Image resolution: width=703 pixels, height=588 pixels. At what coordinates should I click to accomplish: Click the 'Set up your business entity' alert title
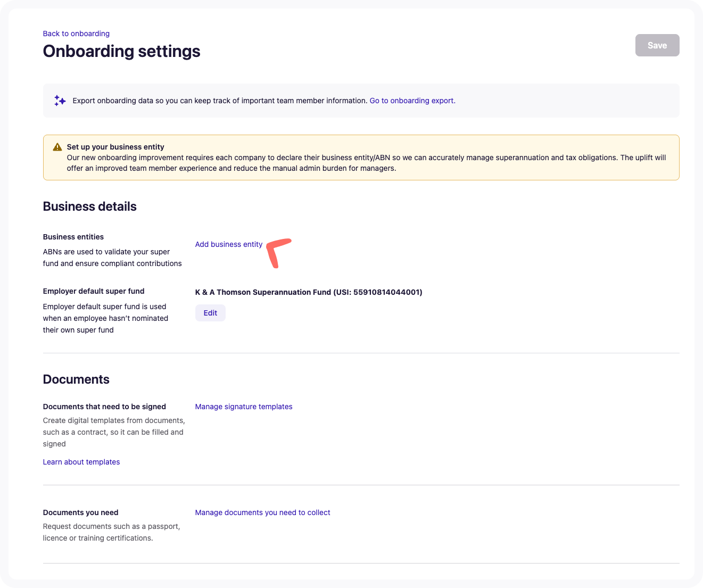(115, 147)
